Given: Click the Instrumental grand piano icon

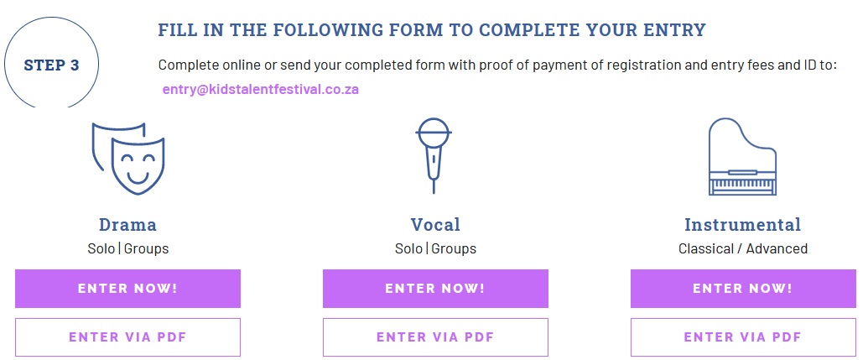Looking at the screenshot, I should (x=742, y=158).
